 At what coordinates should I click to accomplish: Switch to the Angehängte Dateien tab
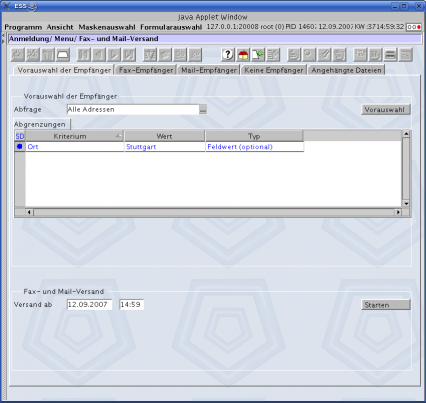(x=346, y=70)
